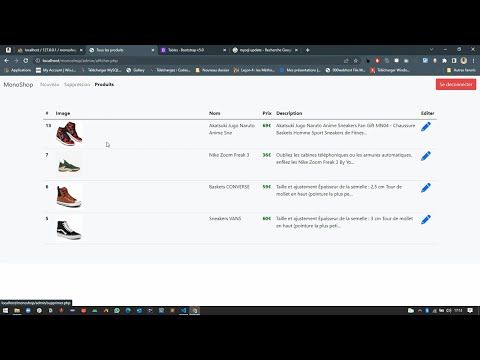
Task: Click the Editer column header
Action: (427, 113)
